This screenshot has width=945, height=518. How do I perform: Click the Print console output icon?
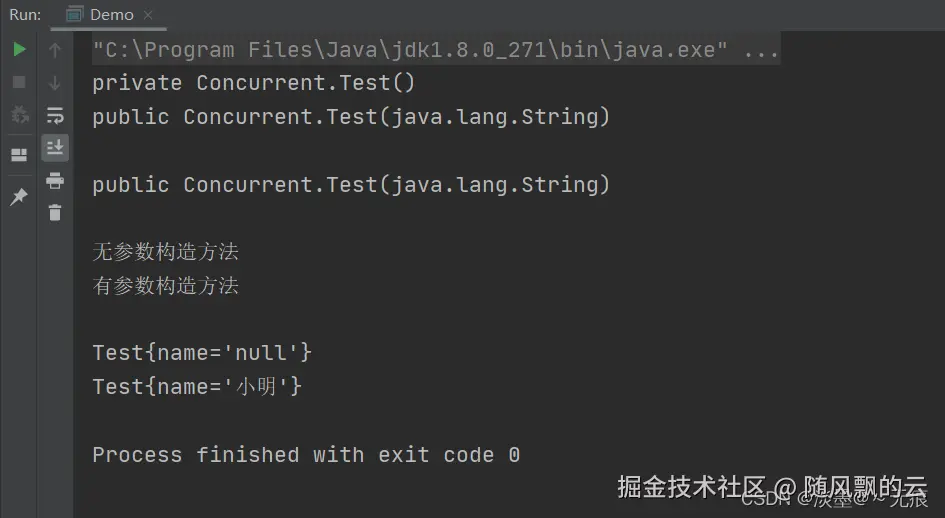click(x=55, y=180)
